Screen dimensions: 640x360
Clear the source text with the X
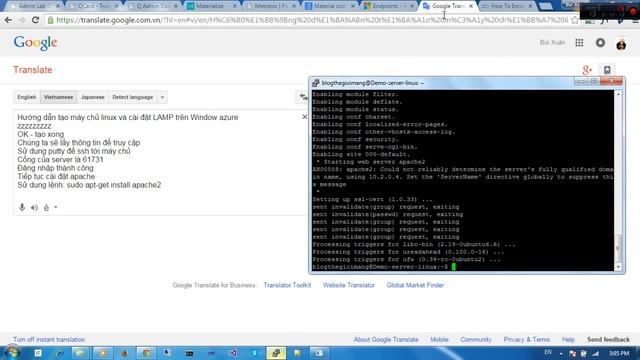point(304,117)
